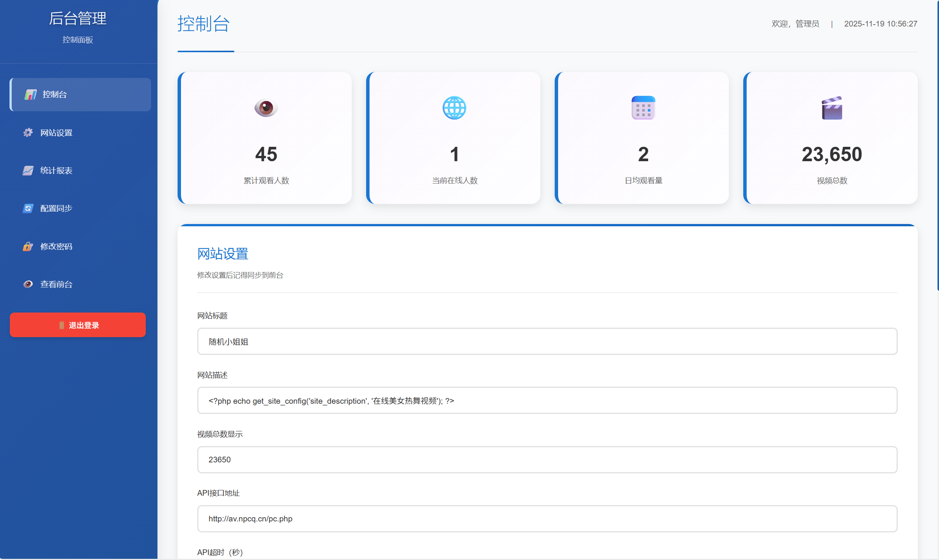Viewport: 939px width, 560px height.
Task: Open the 网站设置 menu entry
Action: 57,132
